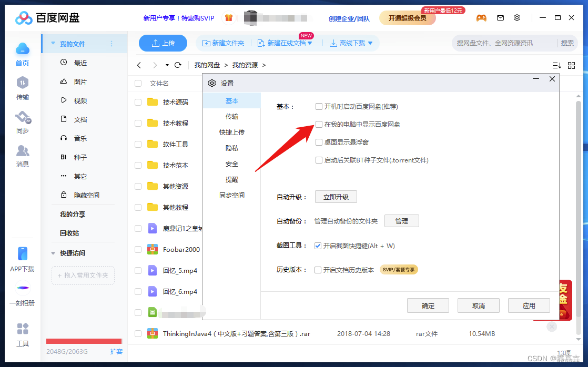Tick the select-all checkbox by 文件名
The image size is (588, 367).
coord(138,83)
